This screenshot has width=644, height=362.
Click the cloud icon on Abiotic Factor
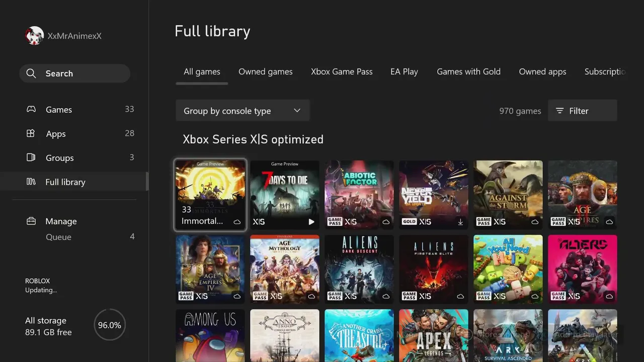[x=386, y=222]
